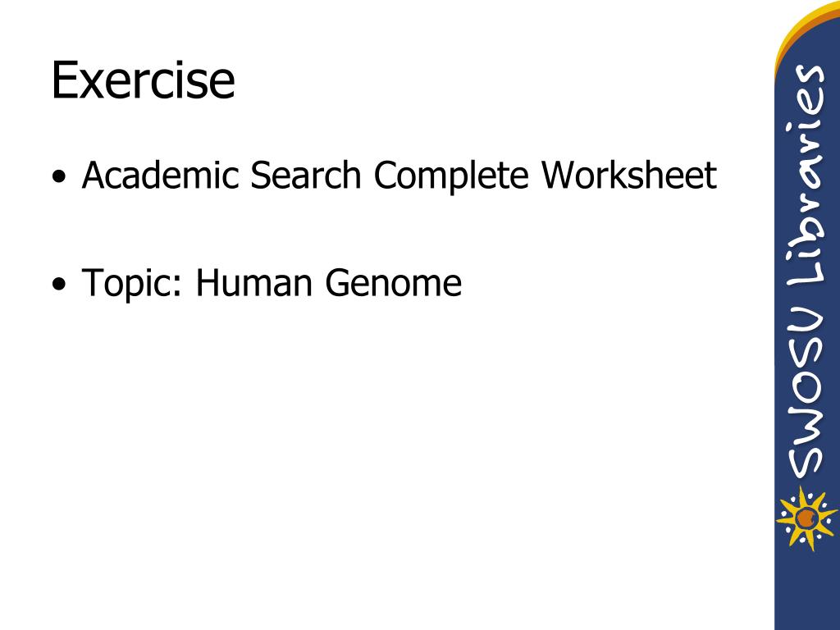
Task: Click the word Topic: in second bullet
Action: (x=132, y=285)
